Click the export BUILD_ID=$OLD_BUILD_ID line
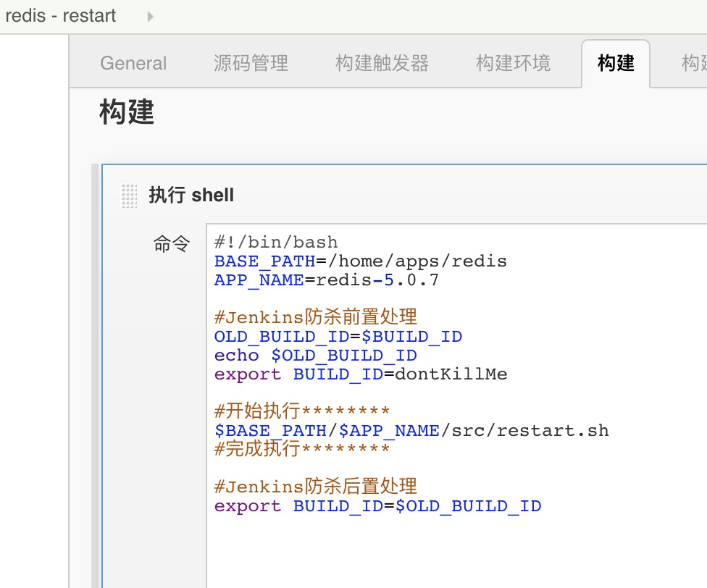 point(378,506)
